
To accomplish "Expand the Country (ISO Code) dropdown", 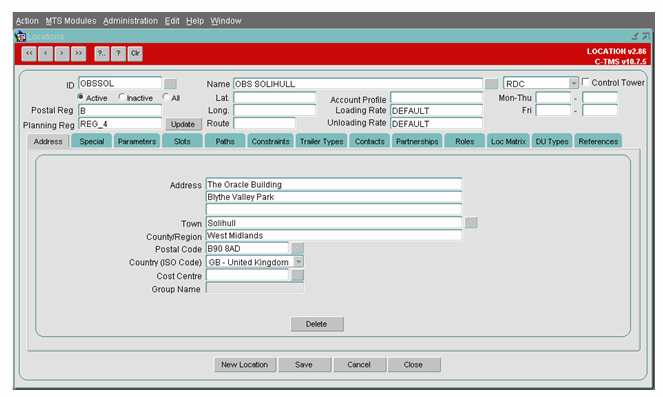I will (299, 262).
